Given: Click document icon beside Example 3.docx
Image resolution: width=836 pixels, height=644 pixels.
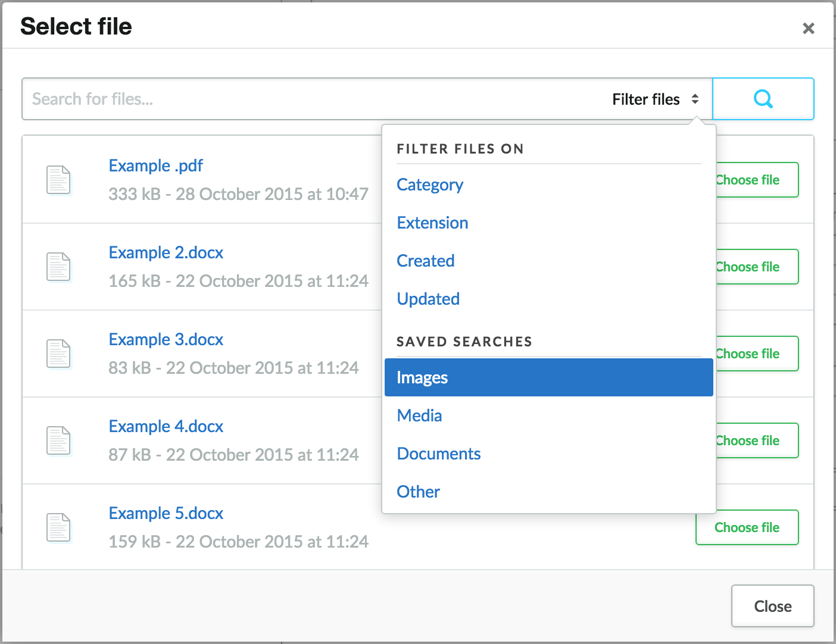Looking at the screenshot, I should pyautogui.click(x=58, y=354).
